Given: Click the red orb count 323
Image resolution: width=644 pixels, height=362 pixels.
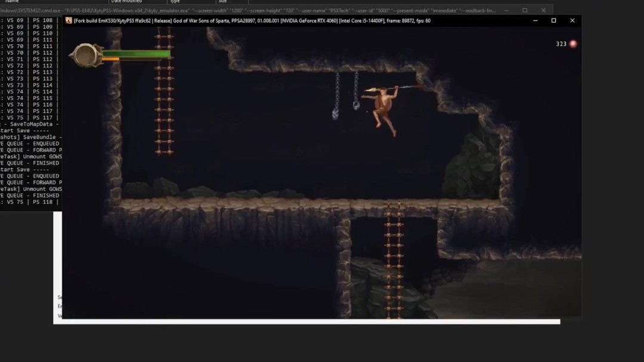Looking at the screenshot, I should 561,44.
